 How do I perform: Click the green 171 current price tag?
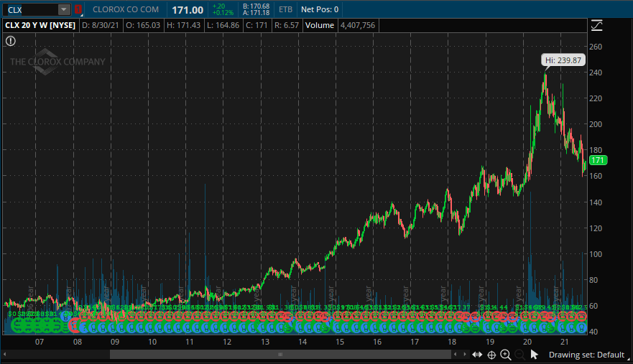pos(598,160)
